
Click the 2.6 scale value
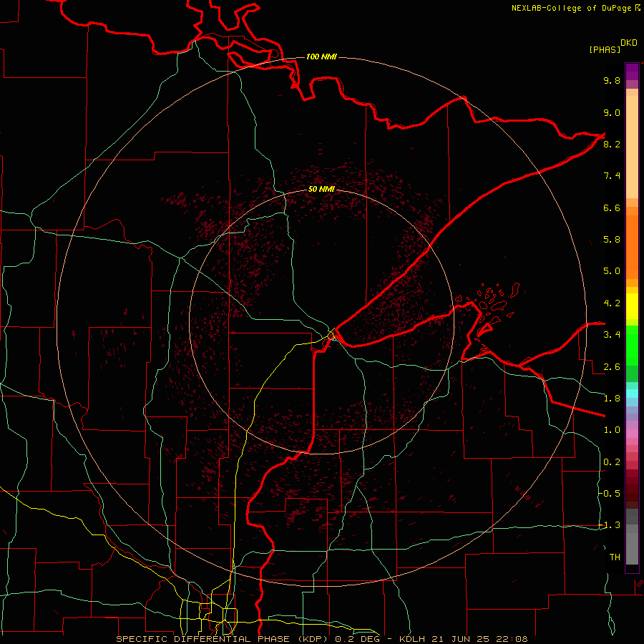pos(612,367)
